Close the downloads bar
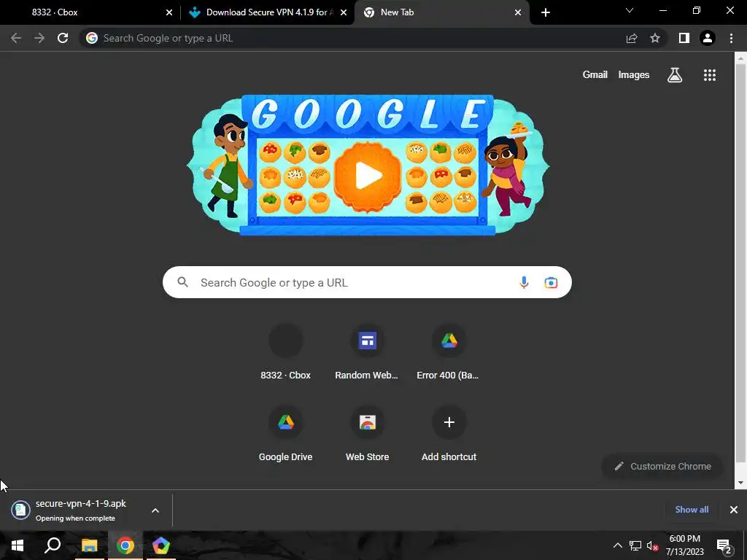This screenshot has height=560, width=747. click(734, 510)
